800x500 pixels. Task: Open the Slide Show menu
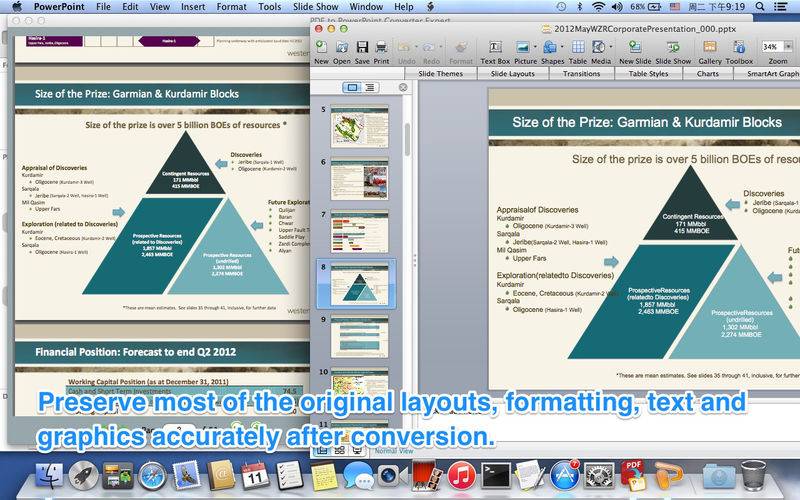click(x=315, y=7)
